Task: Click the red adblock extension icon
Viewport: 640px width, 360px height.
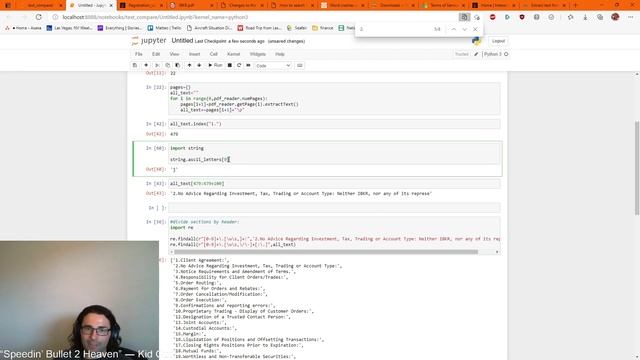Action: click(x=492, y=17)
